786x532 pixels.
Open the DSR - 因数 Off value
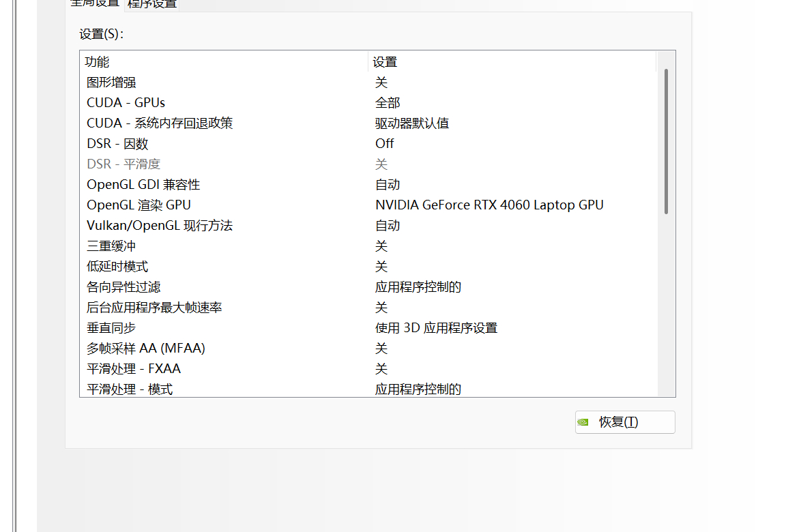(385, 144)
